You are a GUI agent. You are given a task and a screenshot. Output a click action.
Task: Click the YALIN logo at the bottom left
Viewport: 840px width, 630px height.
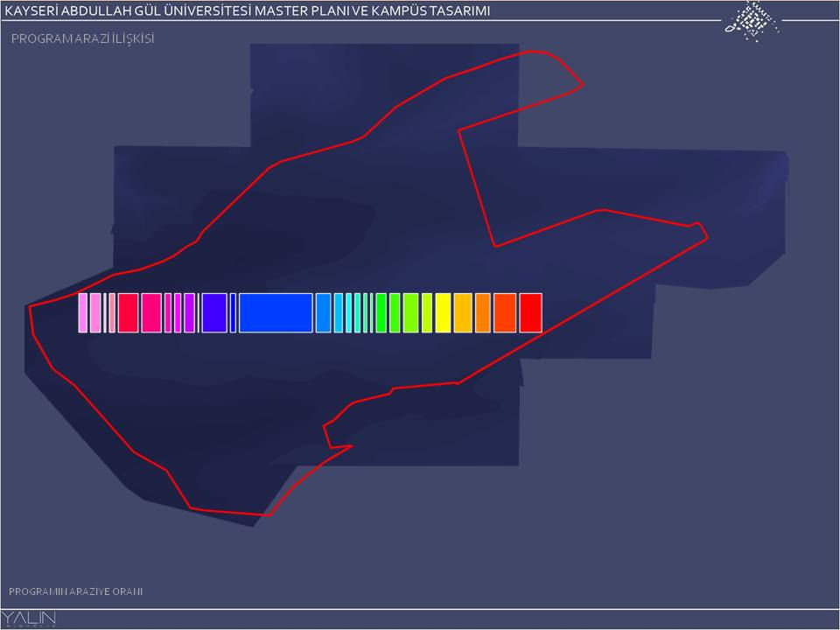(x=29, y=619)
